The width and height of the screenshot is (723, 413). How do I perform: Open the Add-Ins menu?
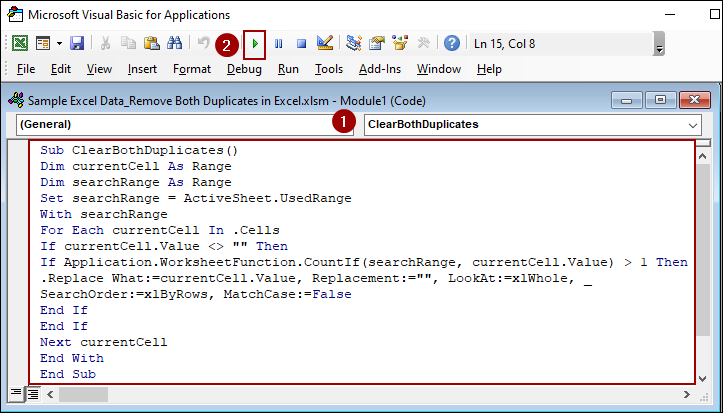379,69
